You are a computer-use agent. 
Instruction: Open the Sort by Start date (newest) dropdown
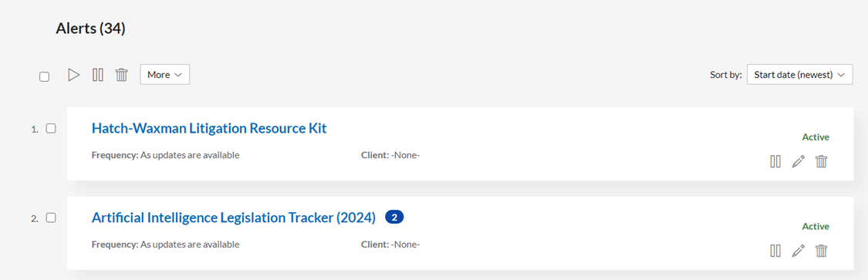click(799, 75)
